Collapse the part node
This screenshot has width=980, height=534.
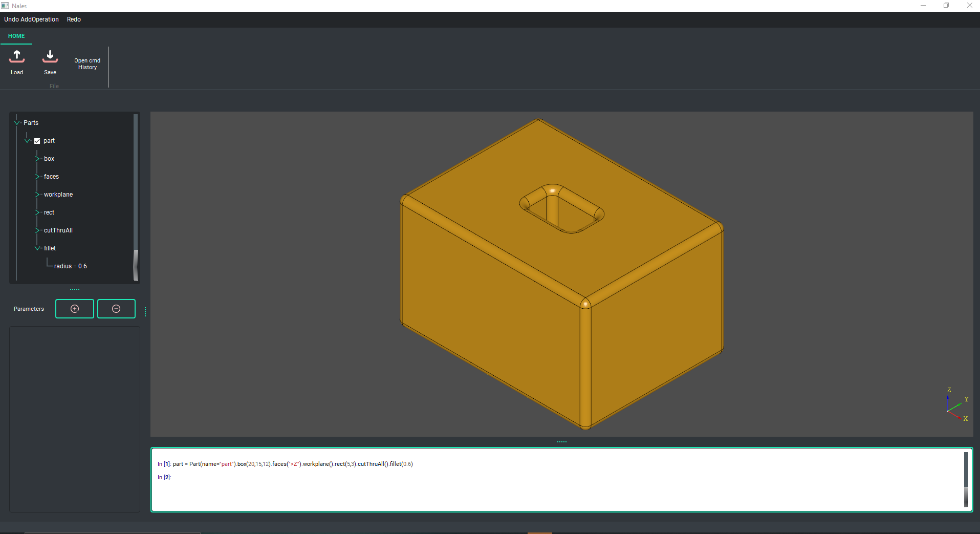click(27, 141)
